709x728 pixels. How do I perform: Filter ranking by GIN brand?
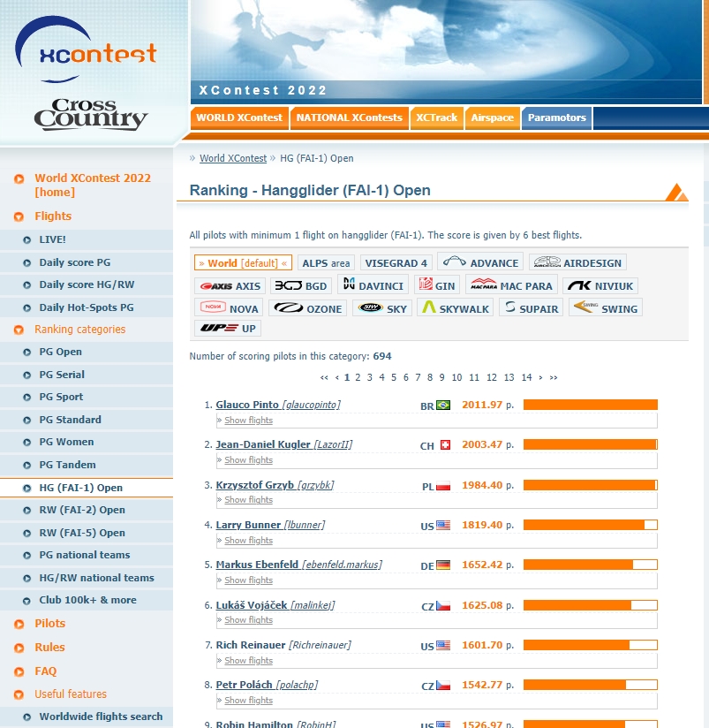pyautogui.click(x=437, y=285)
